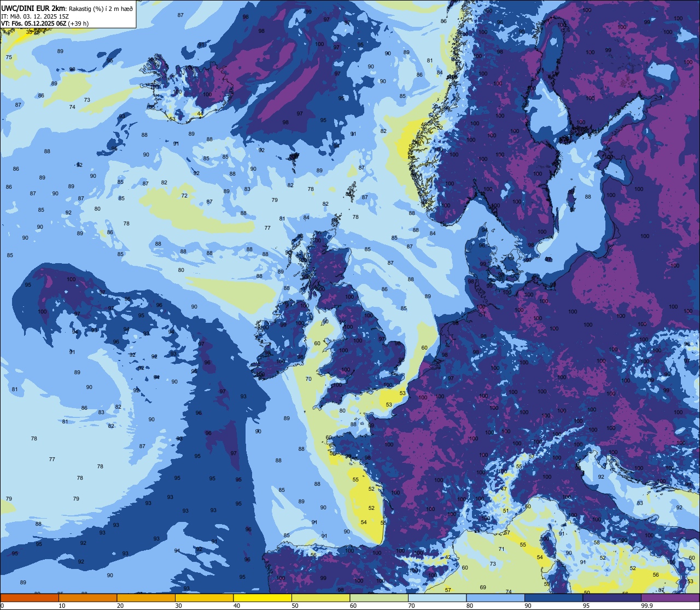This screenshot has width=700, height=610.
Task: Click the golden 30–40 legend swatch
Action: 204,597
